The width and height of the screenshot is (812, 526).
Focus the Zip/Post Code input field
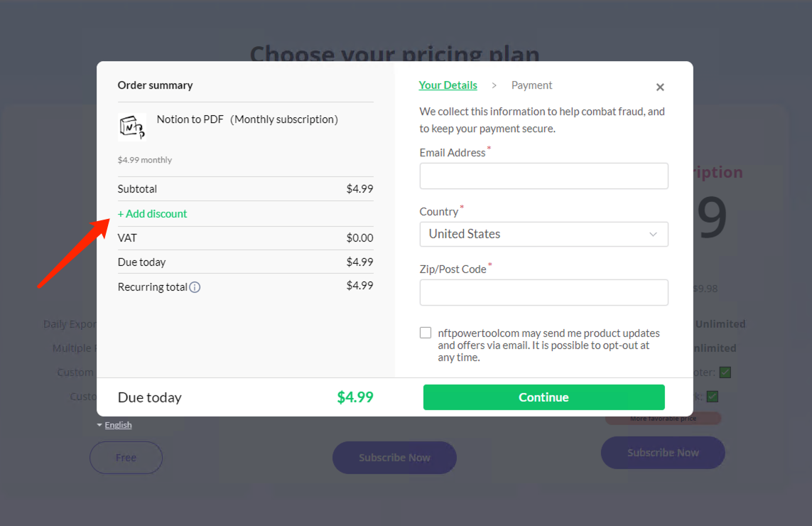pyautogui.click(x=543, y=292)
